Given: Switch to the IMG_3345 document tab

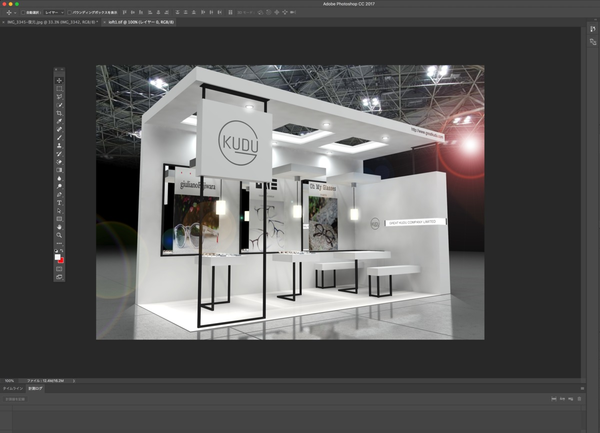Looking at the screenshot, I should tap(53, 22).
